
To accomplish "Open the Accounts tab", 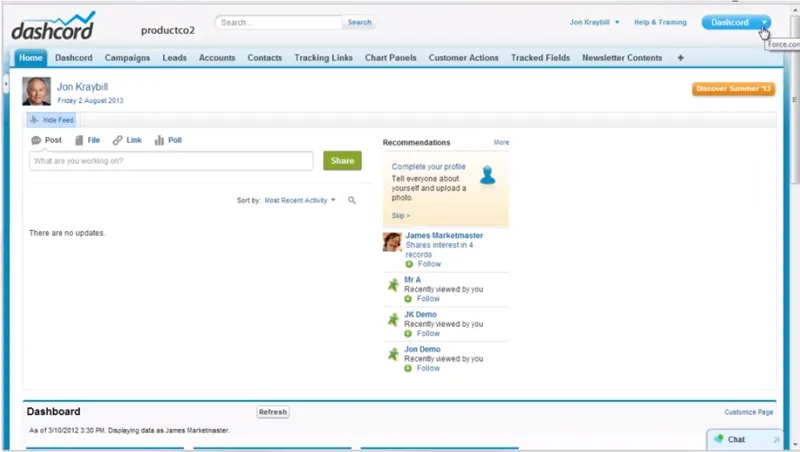I will 217,58.
